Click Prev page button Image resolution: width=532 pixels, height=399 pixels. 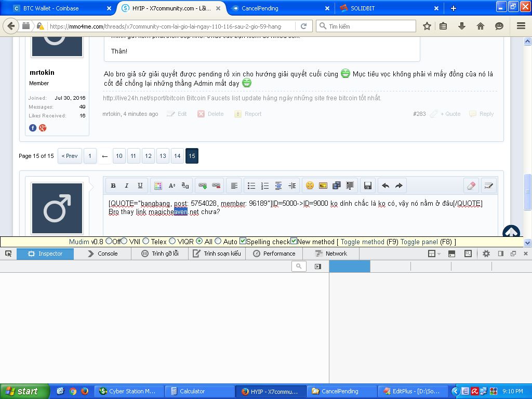click(x=70, y=156)
